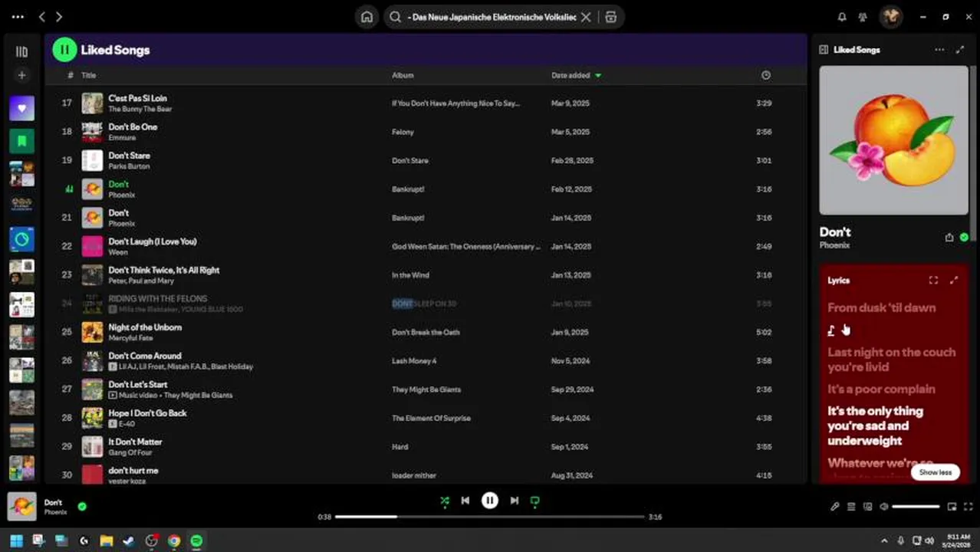Click into the search text field
Viewport: 980px width, 552px height.
click(491, 17)
